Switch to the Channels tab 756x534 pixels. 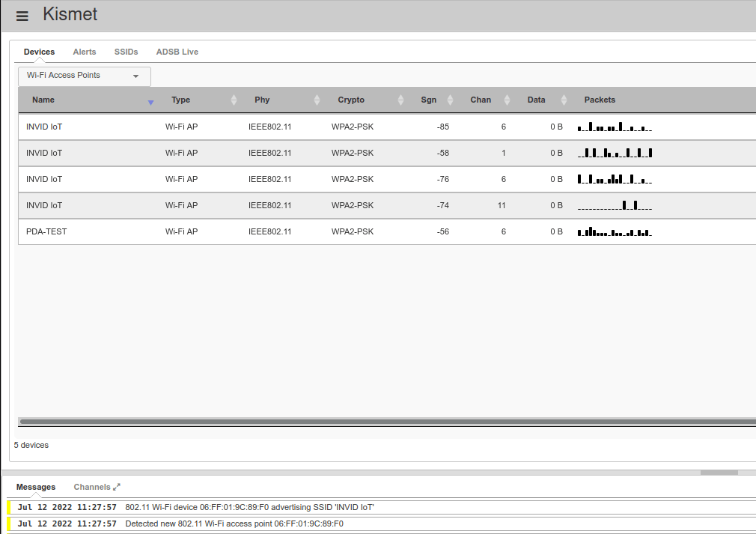[x=91, y=487]
